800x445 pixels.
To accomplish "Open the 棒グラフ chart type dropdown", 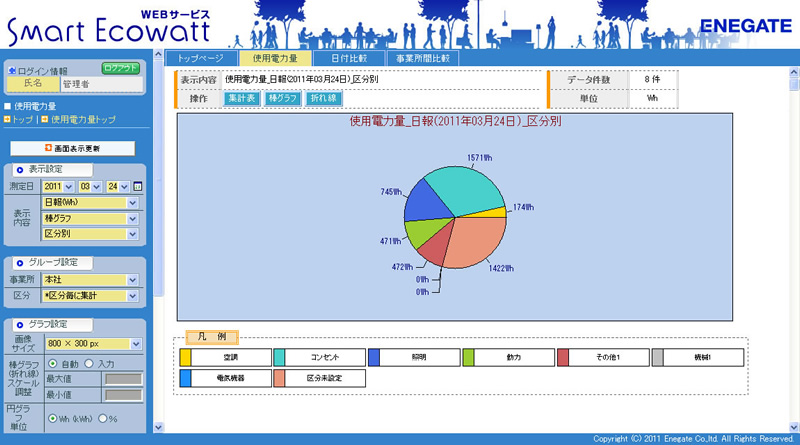I will [90, 218].
